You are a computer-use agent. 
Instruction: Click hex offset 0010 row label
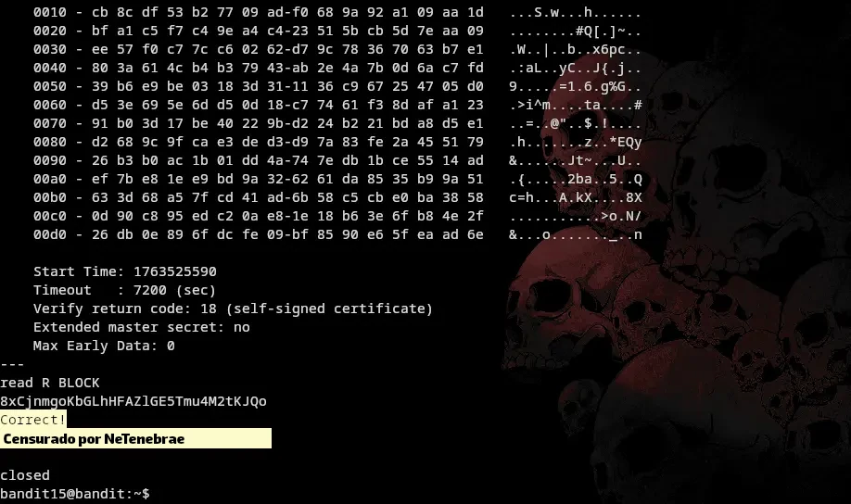point(50,12)
